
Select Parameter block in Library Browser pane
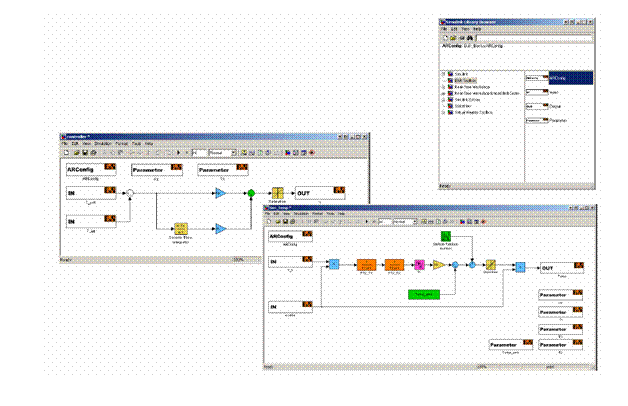(x=546, y=120)
